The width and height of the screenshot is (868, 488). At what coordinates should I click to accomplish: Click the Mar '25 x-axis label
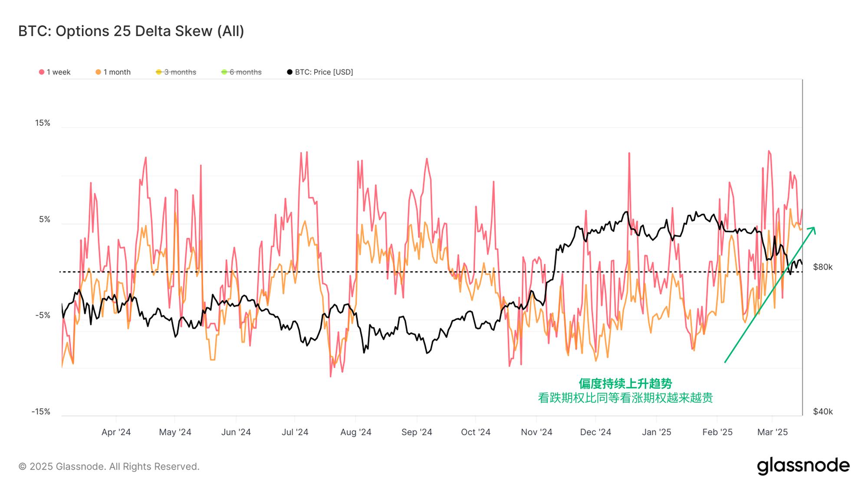coord(772,432)
